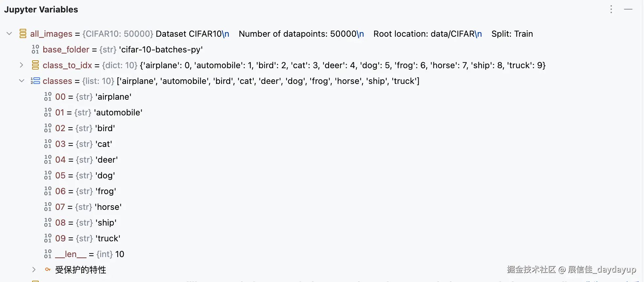Select the 07 = 'horse' entry

click(x=88, y=207)
